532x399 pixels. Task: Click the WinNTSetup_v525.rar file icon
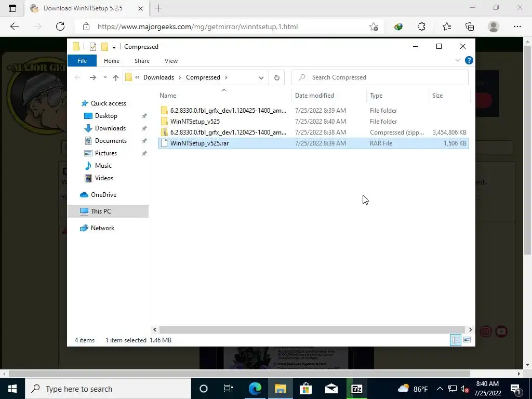click(164, 143)
